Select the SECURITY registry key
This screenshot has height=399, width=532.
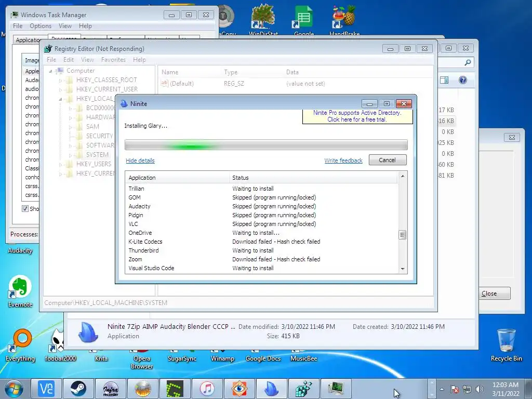99,136
